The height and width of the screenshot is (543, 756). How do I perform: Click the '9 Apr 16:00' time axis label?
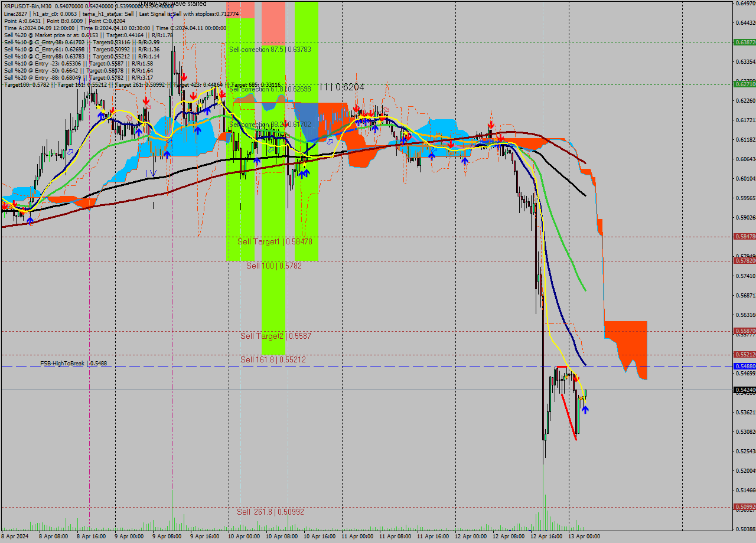204,537
